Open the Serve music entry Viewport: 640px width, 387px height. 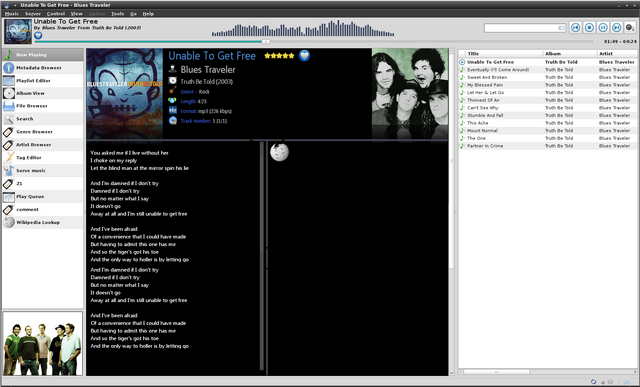pyautogui.click(x=43, y=171)
